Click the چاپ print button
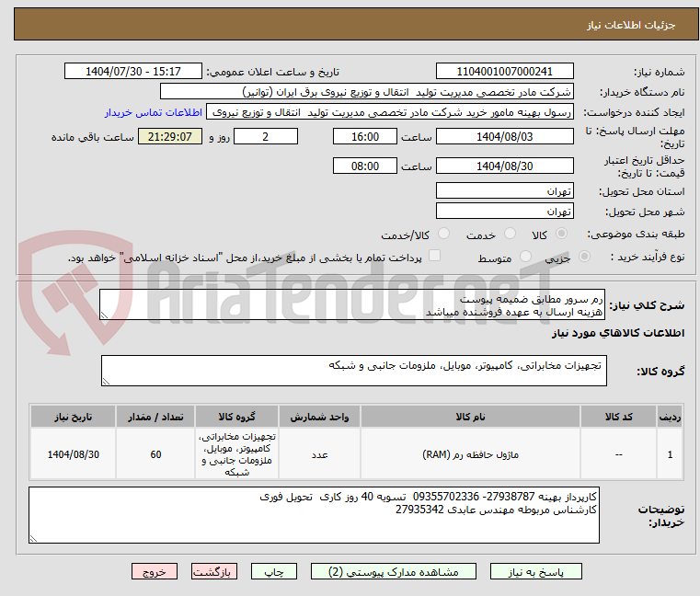Viewport: 700px width, 596px height. [x=274, y=571]
